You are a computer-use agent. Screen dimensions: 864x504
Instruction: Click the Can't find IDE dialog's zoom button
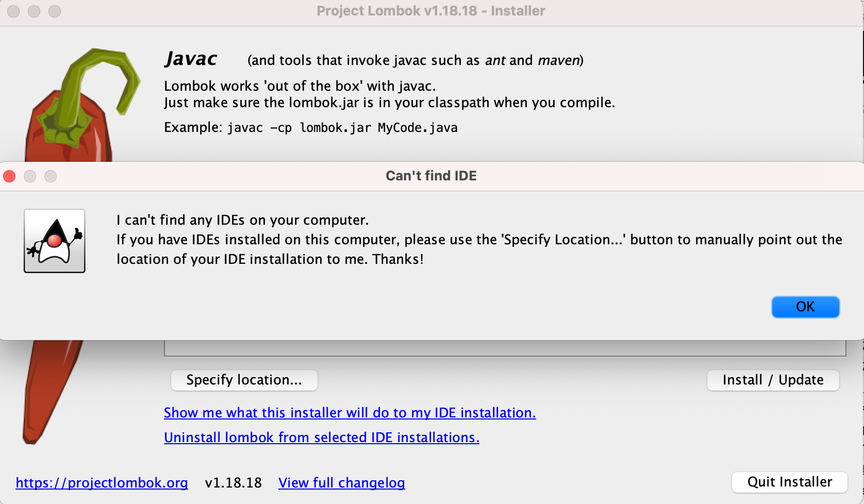click(x=51, y=176)
